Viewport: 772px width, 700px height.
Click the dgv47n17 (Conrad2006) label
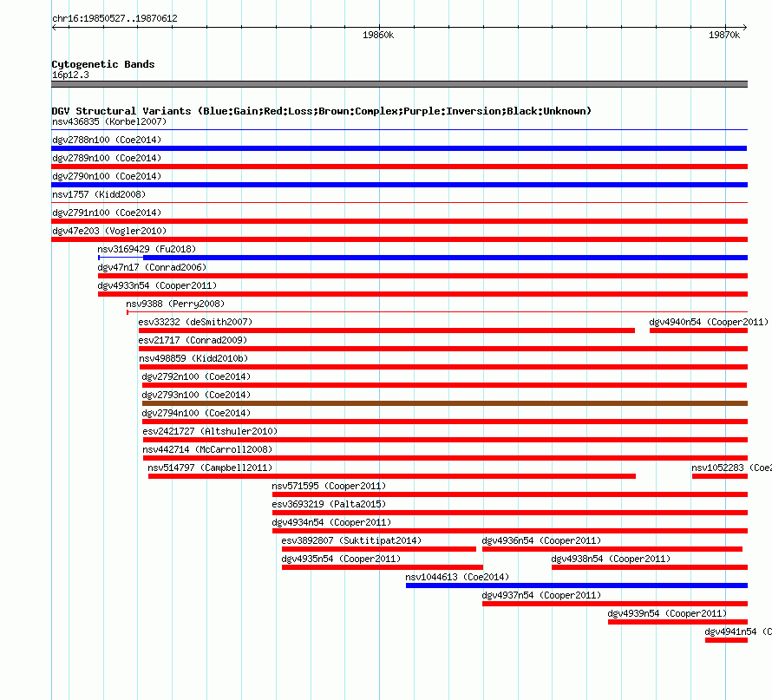click(x=152, y=267)
